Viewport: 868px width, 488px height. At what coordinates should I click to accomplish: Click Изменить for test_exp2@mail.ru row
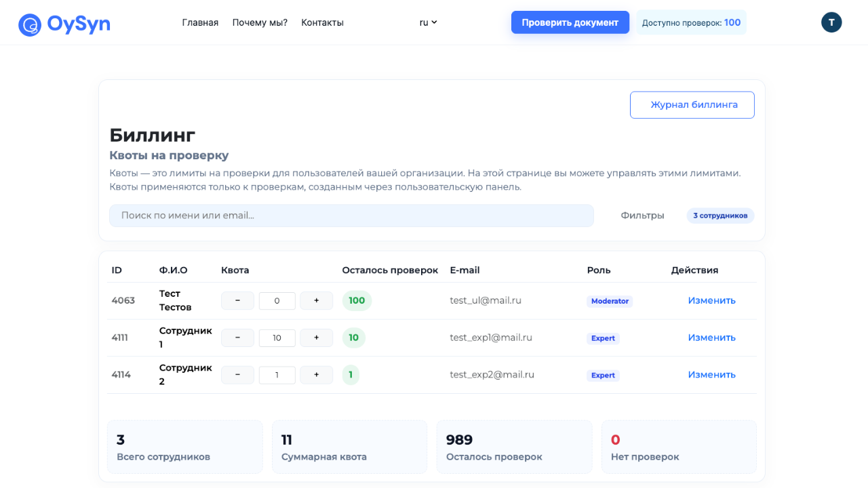[x=711, y=375]
